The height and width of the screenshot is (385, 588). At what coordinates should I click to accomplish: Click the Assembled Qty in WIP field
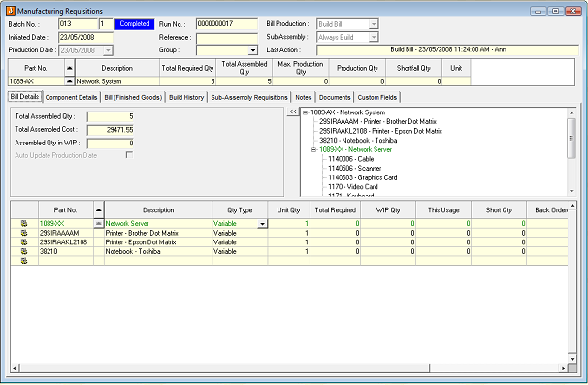tap(111, 144)
